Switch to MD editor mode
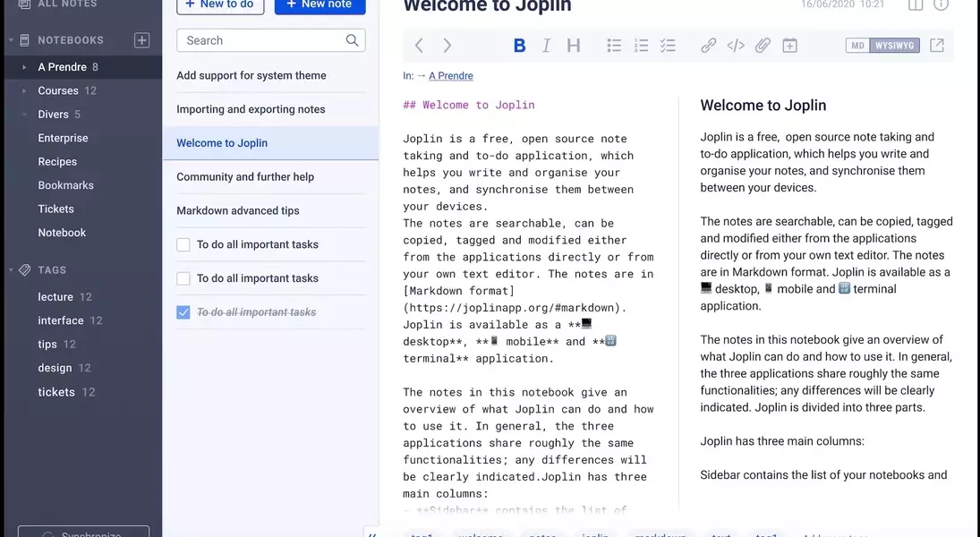 tap(857, 46)
